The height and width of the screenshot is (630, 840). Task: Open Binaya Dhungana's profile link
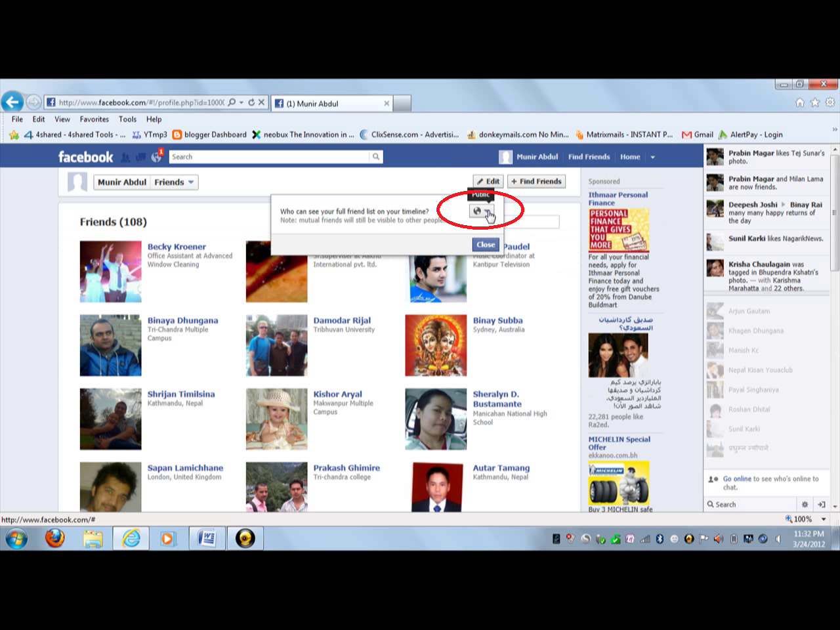(x=182, y=320)
